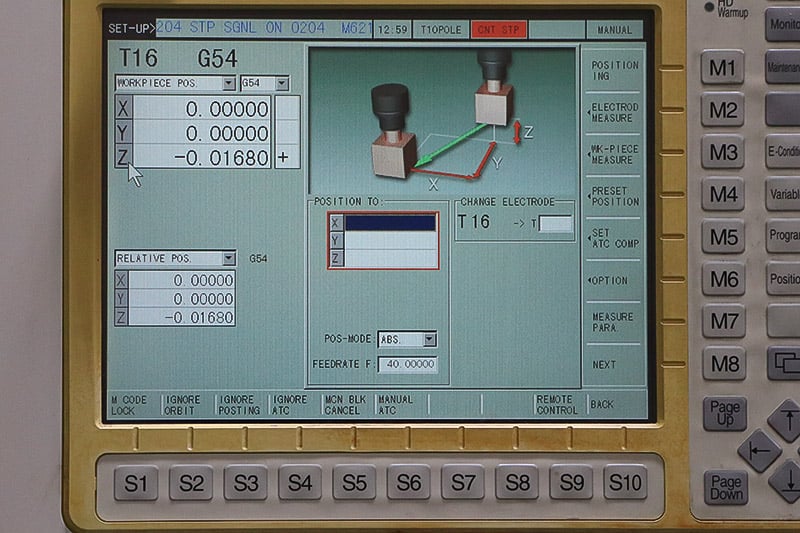Open the WORKPIECE POS. dropdown
The width and height of the screenshot is (800, 533).
point(229,83)
